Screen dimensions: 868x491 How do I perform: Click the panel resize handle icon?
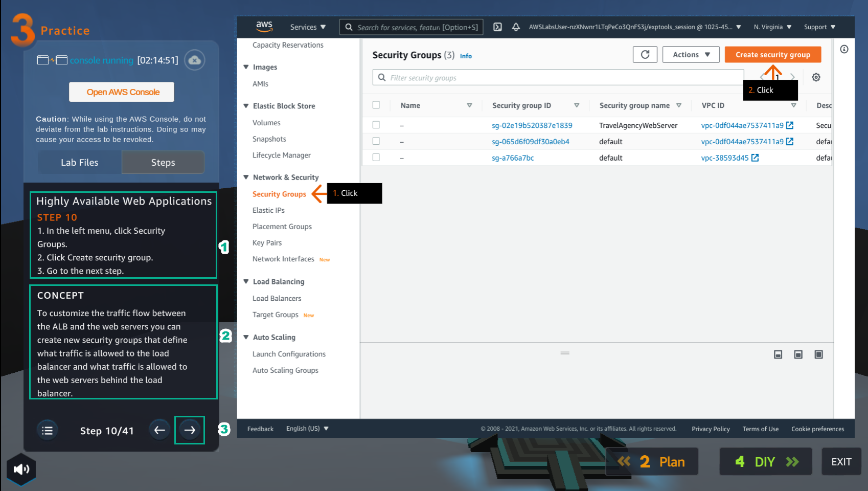pyautogui.click(x=565, y=353)
